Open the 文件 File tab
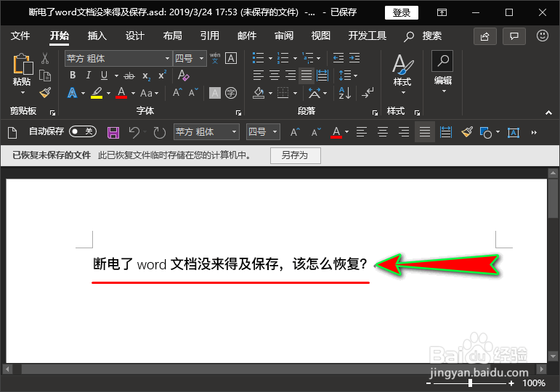The width and height of the screenshot is (560, 392). pos(20,36)
